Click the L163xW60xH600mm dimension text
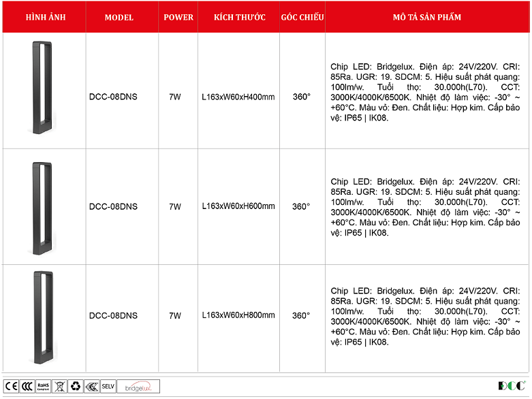Image resolution: width=532 pixels, height=399 pixels. click(x=238, y=206)
